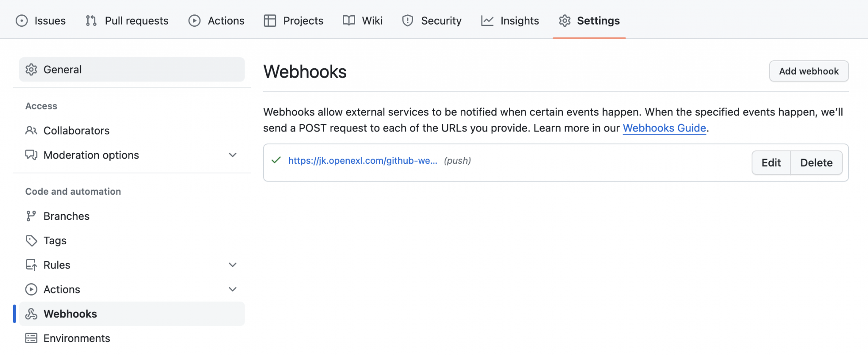Click the Insights graph icon
868x355 pixels.
(x=487, y=21)
